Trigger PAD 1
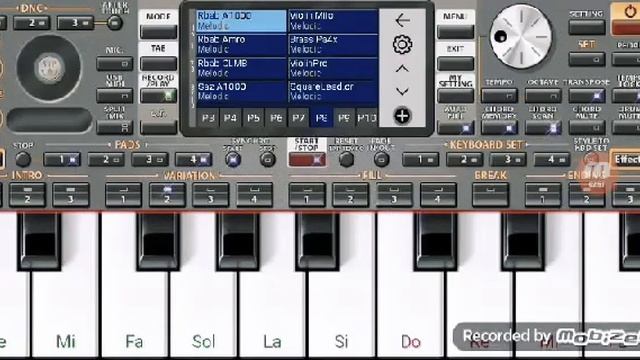The height and width of the screenshot is (360, 640). [x=62, y=160]
